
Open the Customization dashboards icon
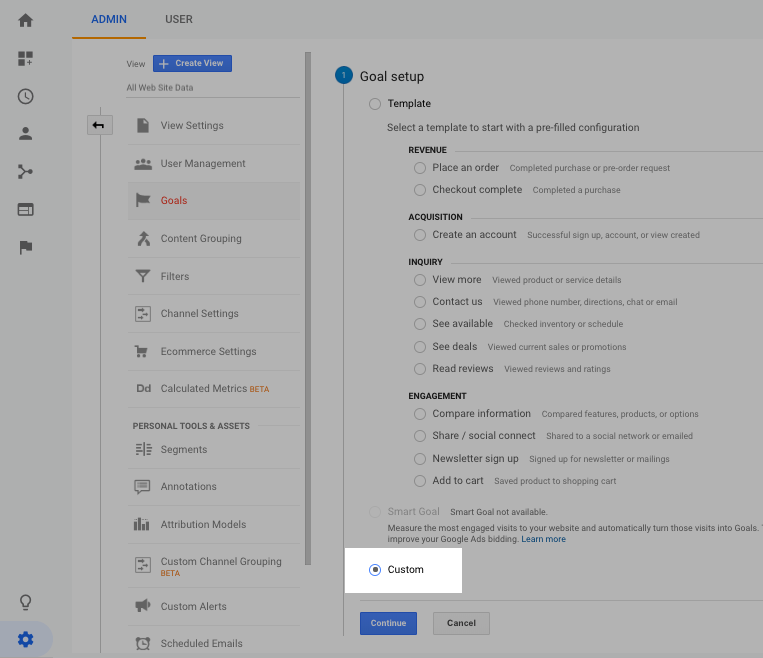tap(25, 58)
